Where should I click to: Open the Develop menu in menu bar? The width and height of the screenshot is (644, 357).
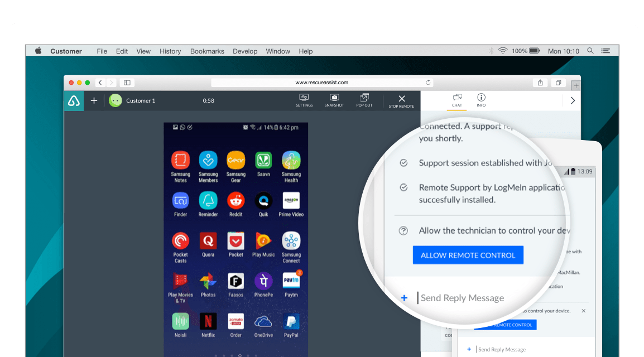coord(245,51)
